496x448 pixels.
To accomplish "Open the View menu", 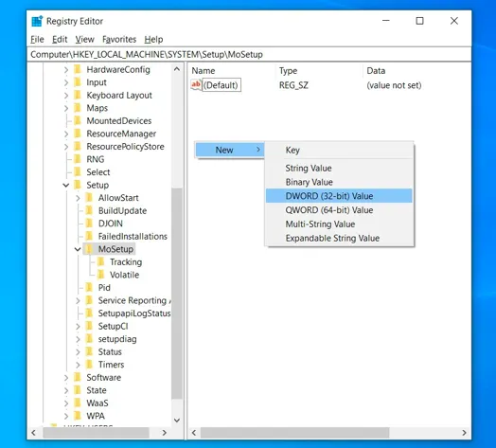I will coord(84,39).
